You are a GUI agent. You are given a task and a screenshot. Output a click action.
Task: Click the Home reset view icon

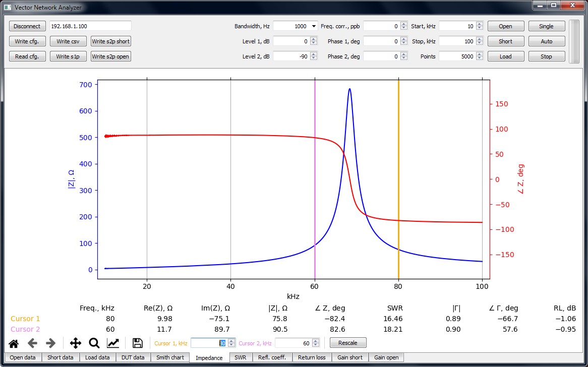pyautogui.click(x=14, y=343)
